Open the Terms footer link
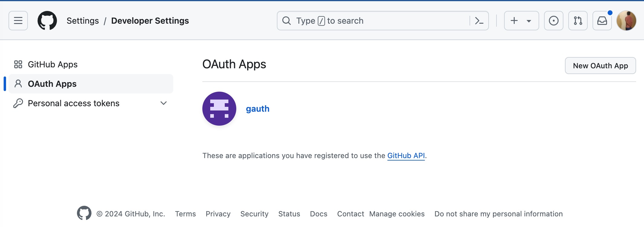The height and width of the screenshot is (227, 644). pos(185,214)
